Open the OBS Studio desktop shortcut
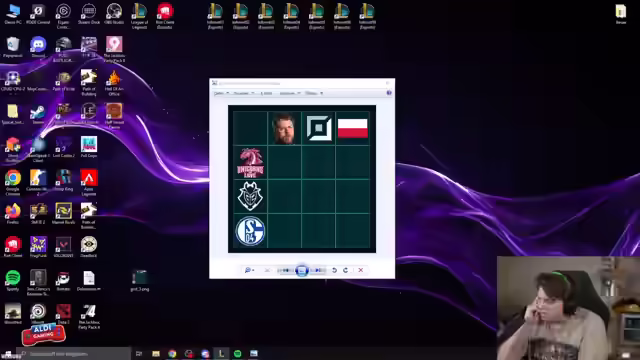640x360 pixels. coord(114,13)
